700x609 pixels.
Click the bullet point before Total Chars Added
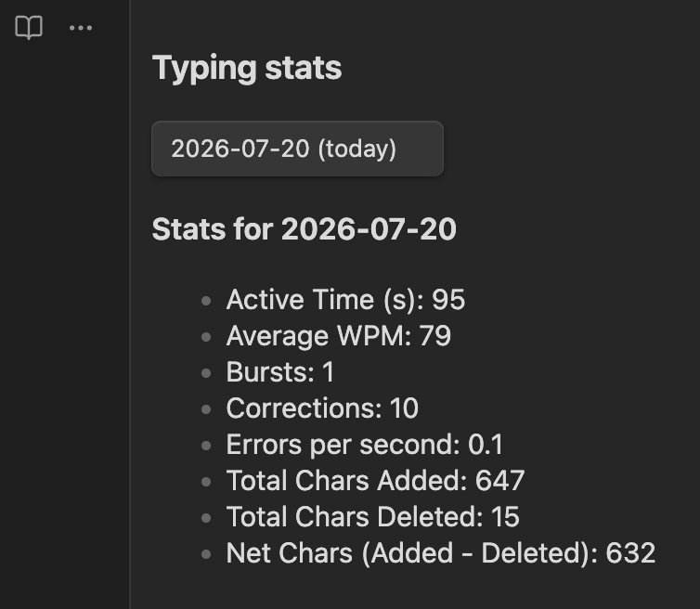point(206,481)
